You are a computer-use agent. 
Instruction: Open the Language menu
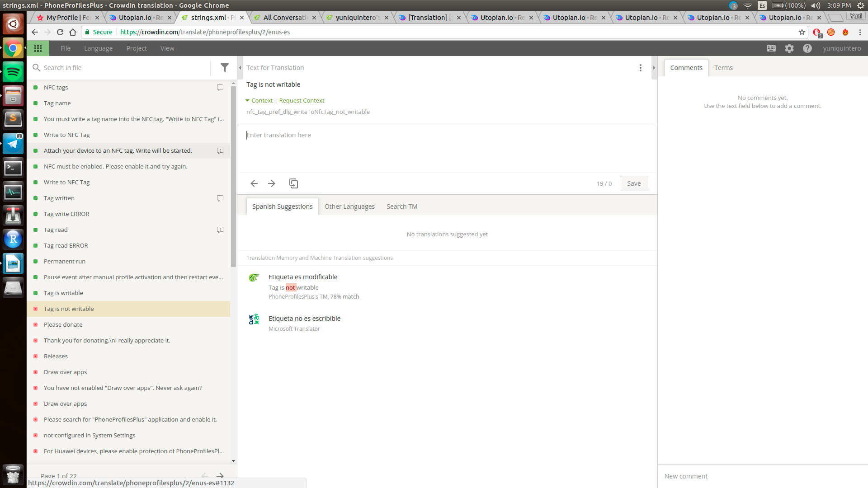tap(98, 48)
